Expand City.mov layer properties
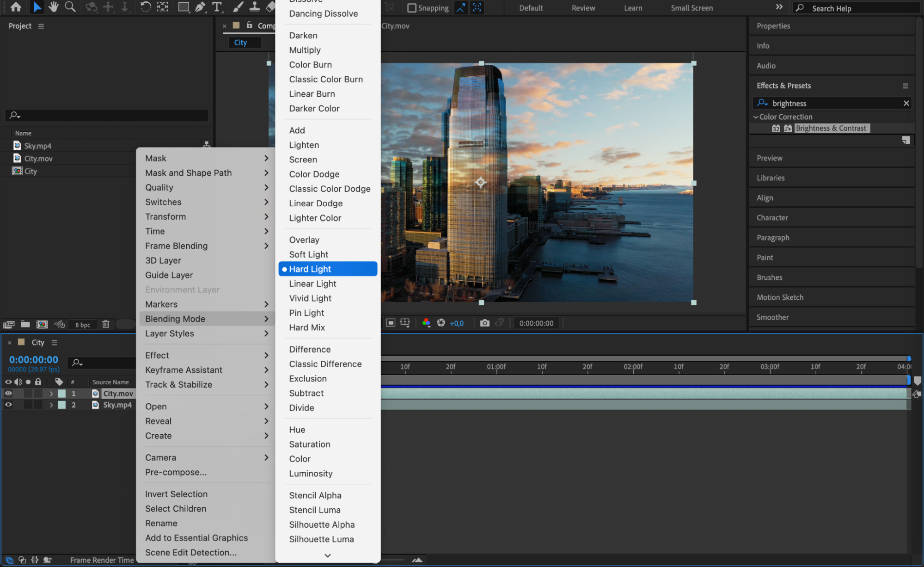 coord(51,394)
